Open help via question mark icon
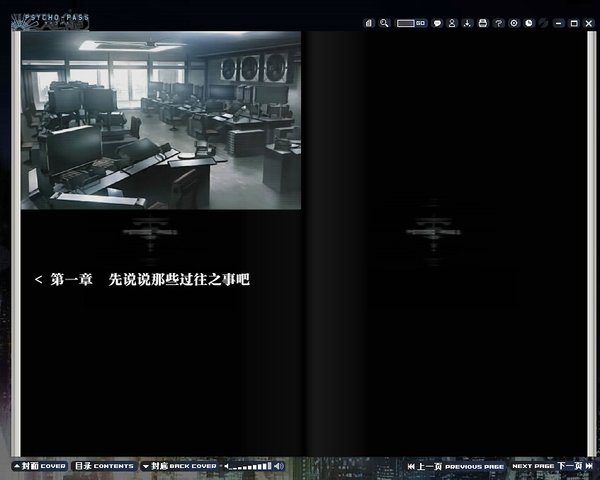 [x=498, y=23]
